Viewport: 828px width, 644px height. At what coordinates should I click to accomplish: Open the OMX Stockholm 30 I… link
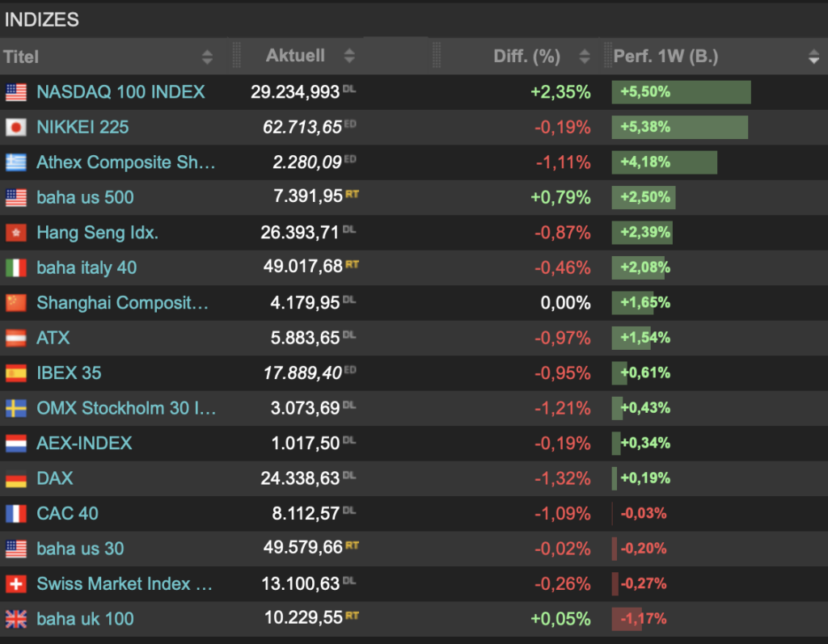pyautogui.click(x=126, y=409)
